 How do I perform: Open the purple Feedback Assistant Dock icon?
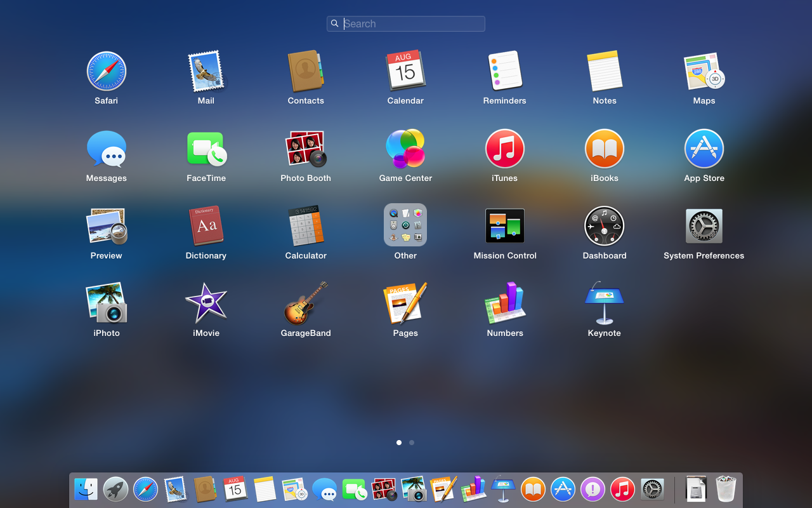click(593, 490)
